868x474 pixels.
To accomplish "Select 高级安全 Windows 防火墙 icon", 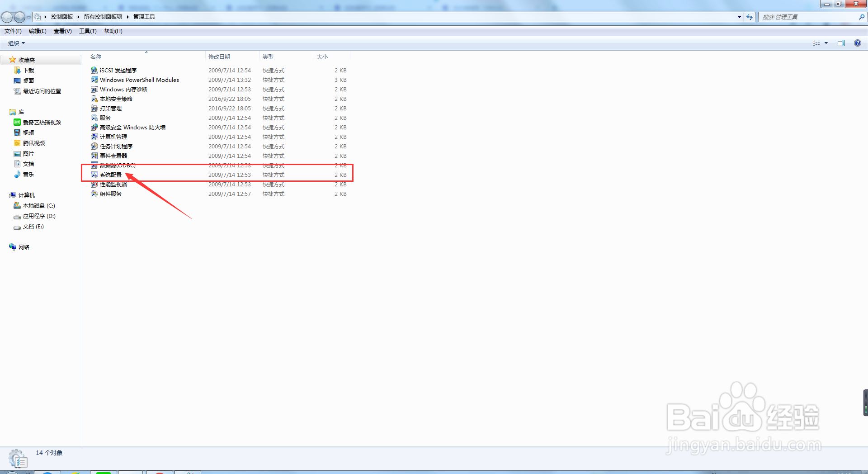I will click(94, 127).
